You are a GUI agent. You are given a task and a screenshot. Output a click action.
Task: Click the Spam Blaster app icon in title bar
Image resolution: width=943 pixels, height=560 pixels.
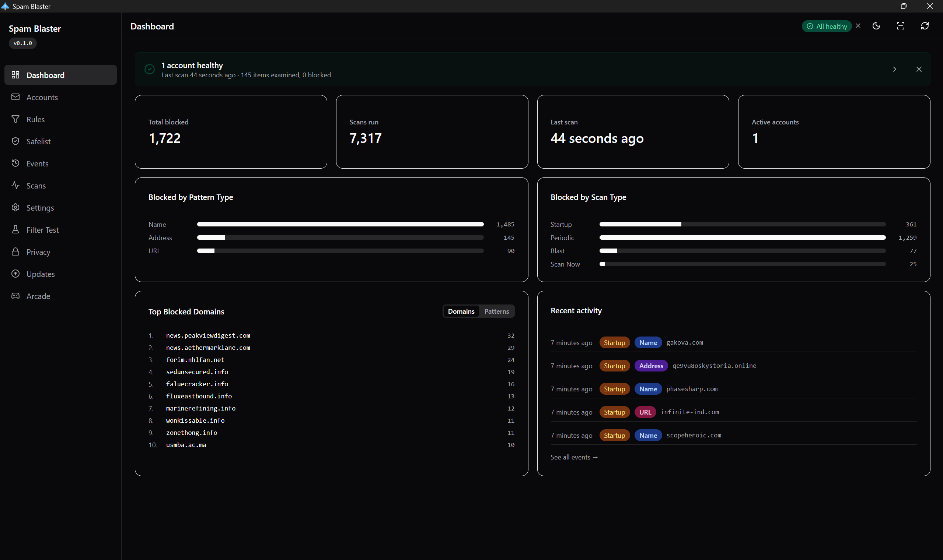5,6
